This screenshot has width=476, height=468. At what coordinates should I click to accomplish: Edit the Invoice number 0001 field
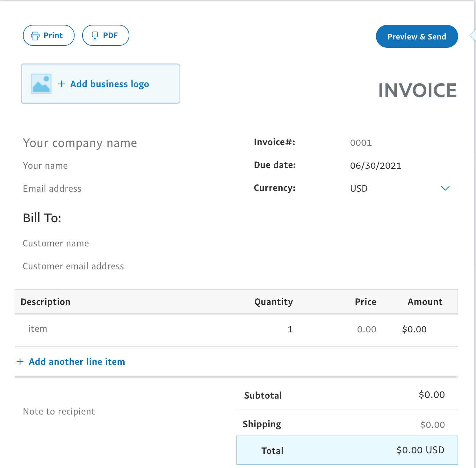361,143
